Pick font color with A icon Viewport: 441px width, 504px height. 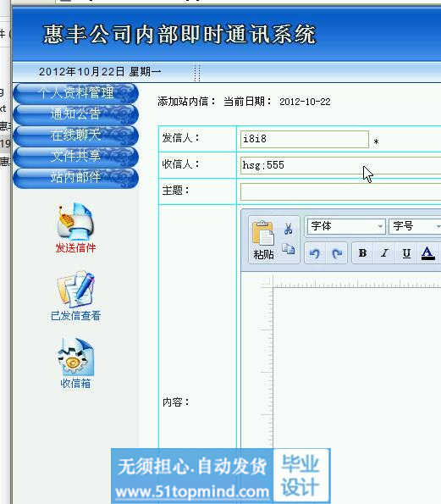pos(427,253)
